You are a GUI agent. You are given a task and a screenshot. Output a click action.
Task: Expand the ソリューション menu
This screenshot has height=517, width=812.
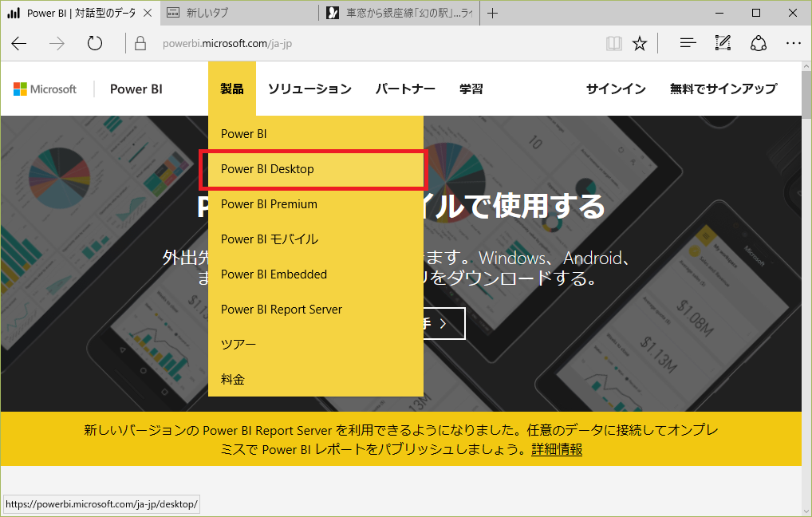click(x=309, y=89)
